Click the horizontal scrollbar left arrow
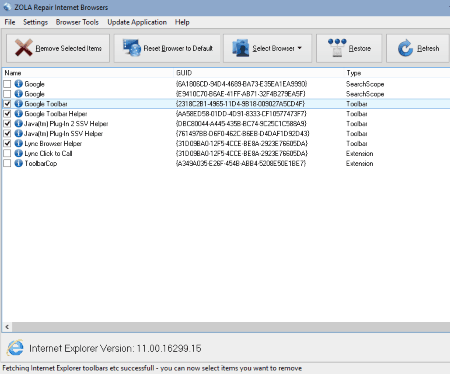 coord(7,327)
